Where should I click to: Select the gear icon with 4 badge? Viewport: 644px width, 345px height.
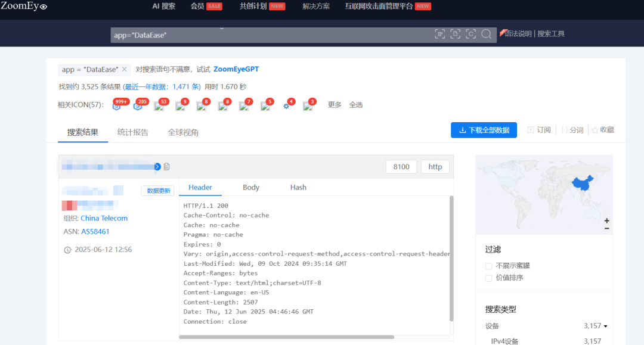point(286,106)
